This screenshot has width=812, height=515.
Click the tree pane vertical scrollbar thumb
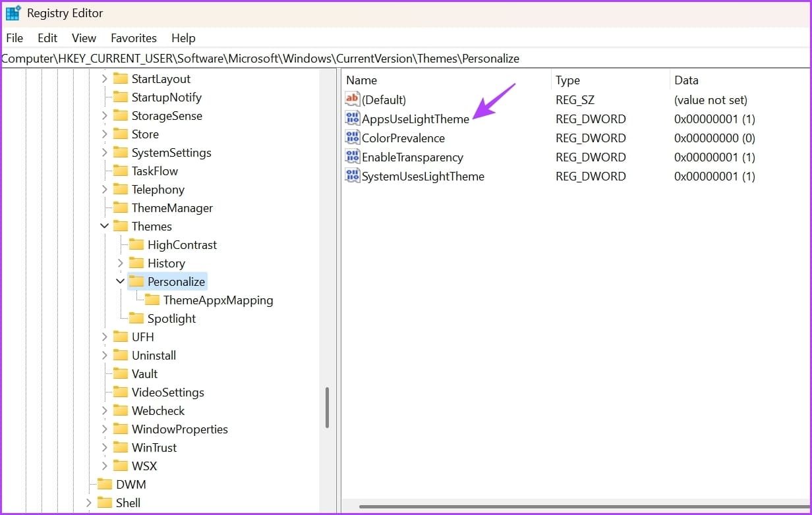328,408
